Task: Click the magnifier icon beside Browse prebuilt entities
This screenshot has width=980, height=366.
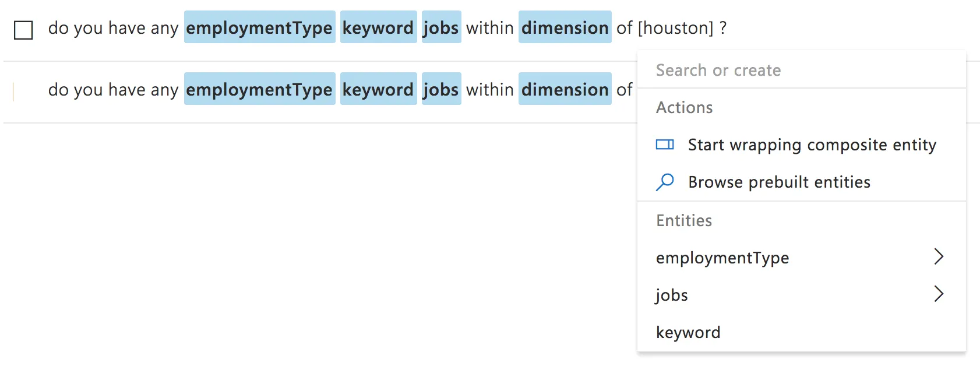Action: [665, 182]
